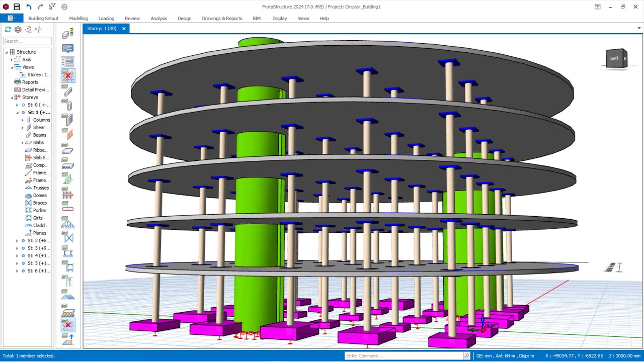Select Beams under storey St: 1
The image size is (644, 362).
click(x=40, y=135)
